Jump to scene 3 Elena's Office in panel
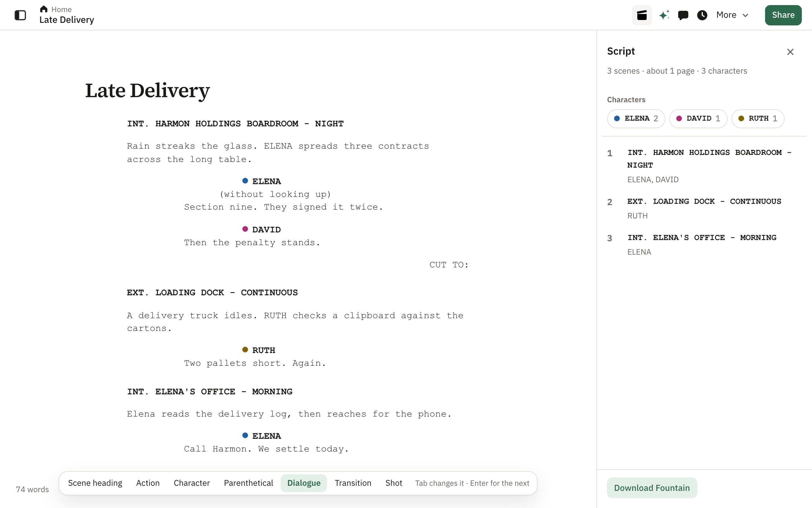Image resolution: width=812 pixels, height=508 pixels. [704, 244]
